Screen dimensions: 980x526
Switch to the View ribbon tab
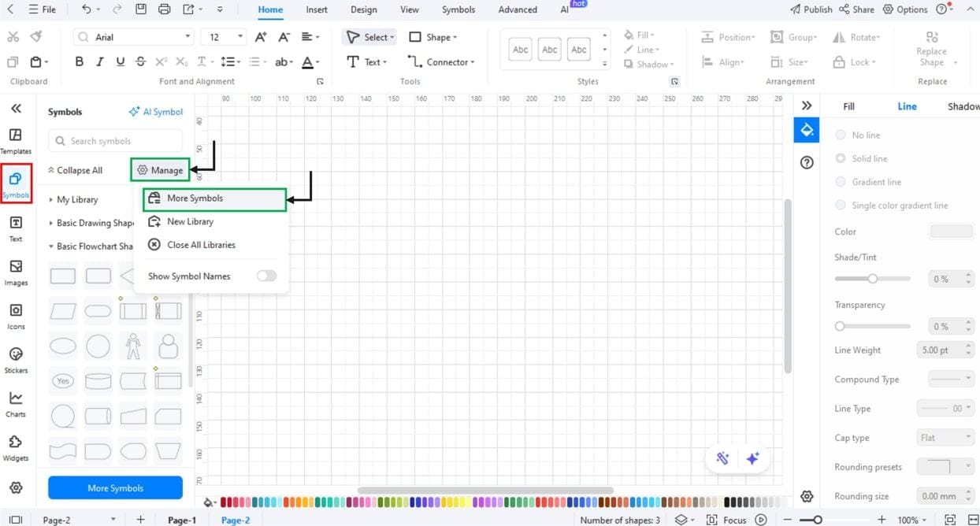[410, 9]
